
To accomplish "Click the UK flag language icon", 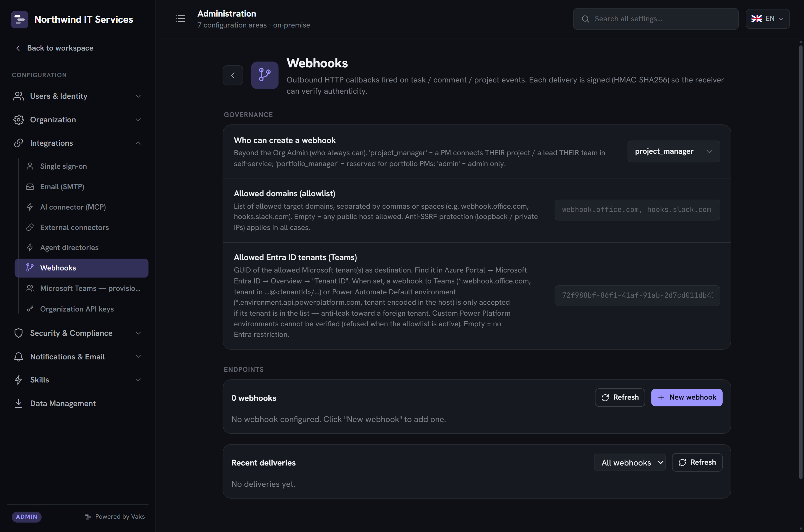I will click(756, 19).
